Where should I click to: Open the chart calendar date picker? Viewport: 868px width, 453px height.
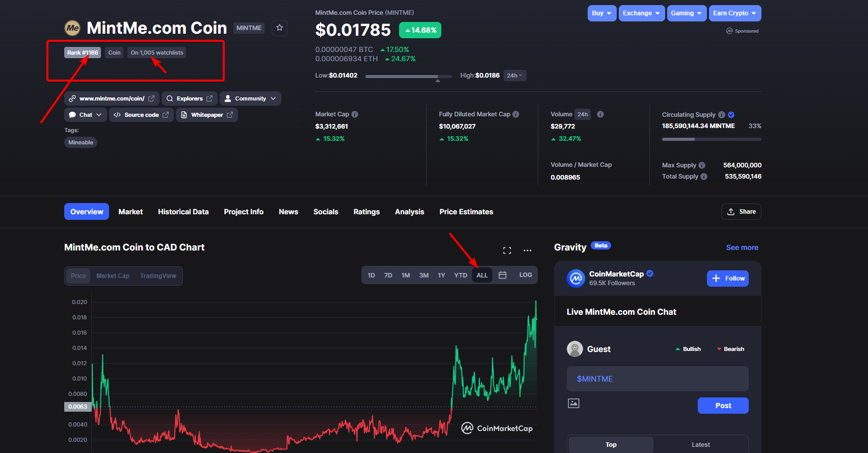(x=503, y=275)
